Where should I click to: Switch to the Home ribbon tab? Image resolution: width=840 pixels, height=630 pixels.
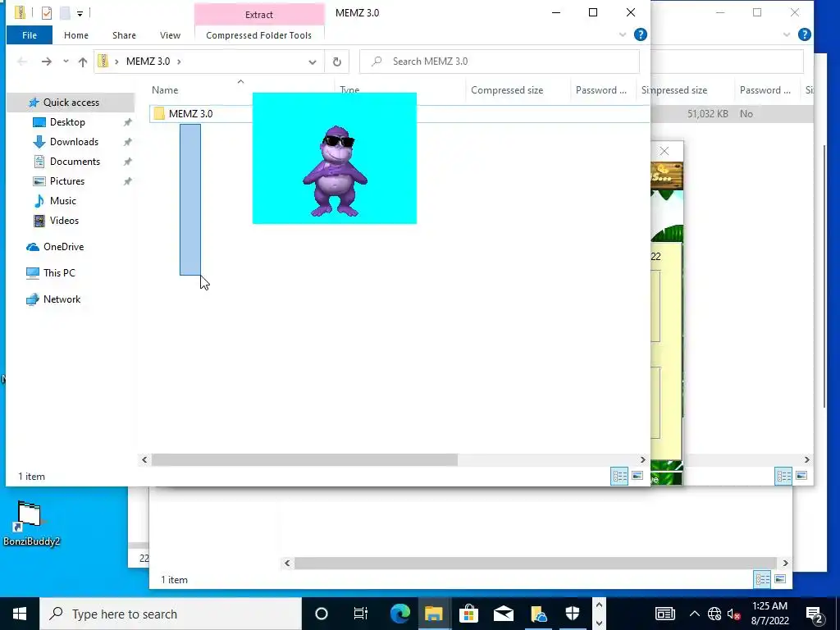[76, 35]
